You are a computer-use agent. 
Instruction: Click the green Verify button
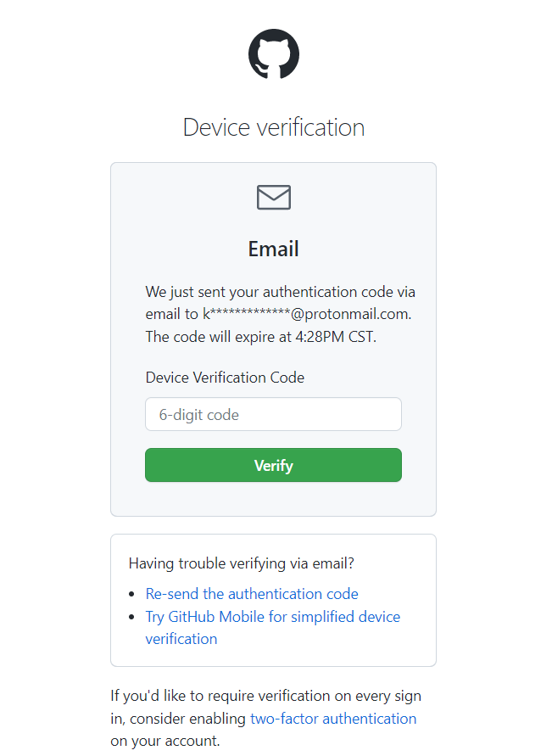pos(273,465)
